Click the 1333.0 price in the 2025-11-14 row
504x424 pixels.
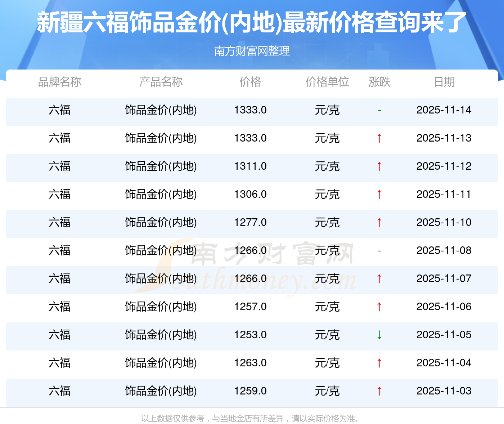250,110
